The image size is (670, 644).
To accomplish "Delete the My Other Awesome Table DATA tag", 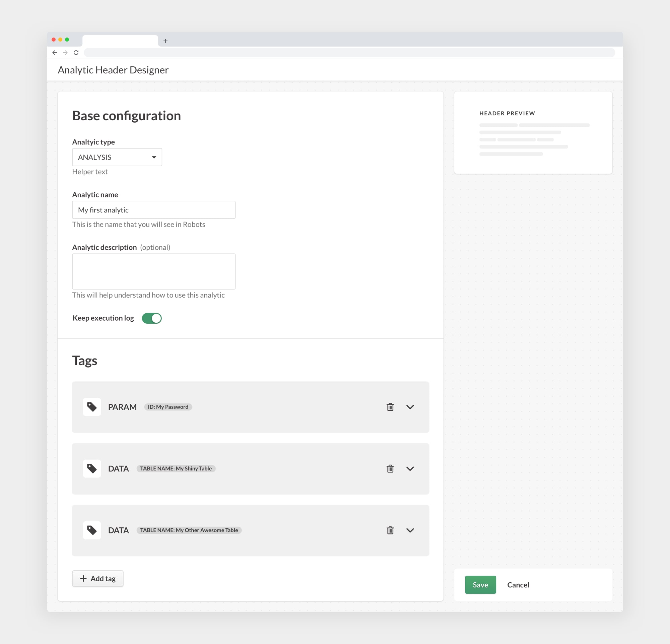I will click(390, 530).
